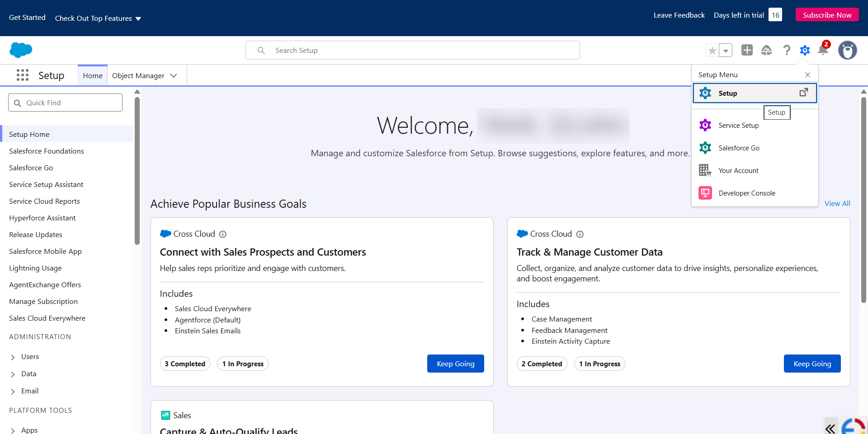Open Check Out Top Features dropdown
Viewport: 868px width, 434px height.
coord(98,19)
